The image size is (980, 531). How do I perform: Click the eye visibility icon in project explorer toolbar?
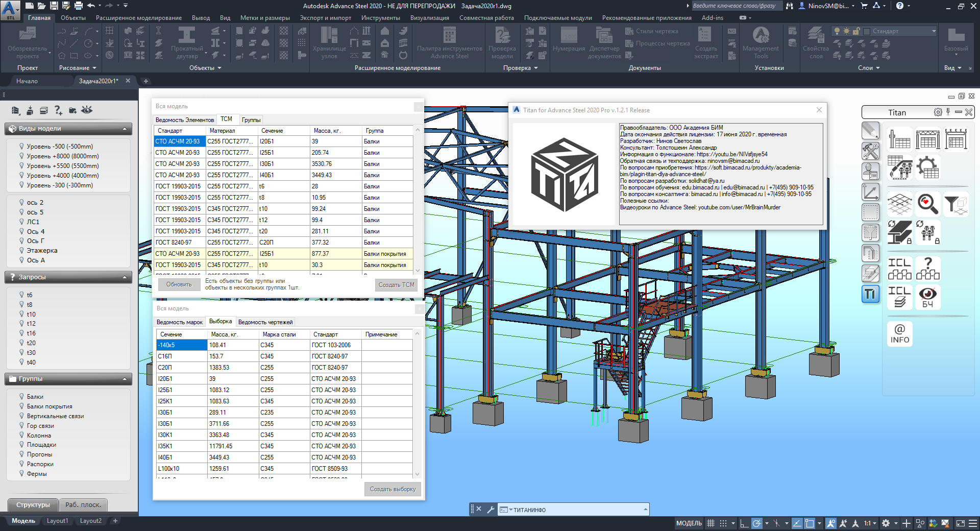[x=87, y=110]
